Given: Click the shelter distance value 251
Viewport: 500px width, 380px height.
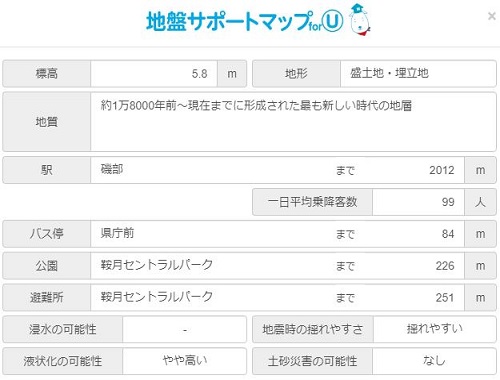Looking at the screenshot, I should [x=445, y=298].
